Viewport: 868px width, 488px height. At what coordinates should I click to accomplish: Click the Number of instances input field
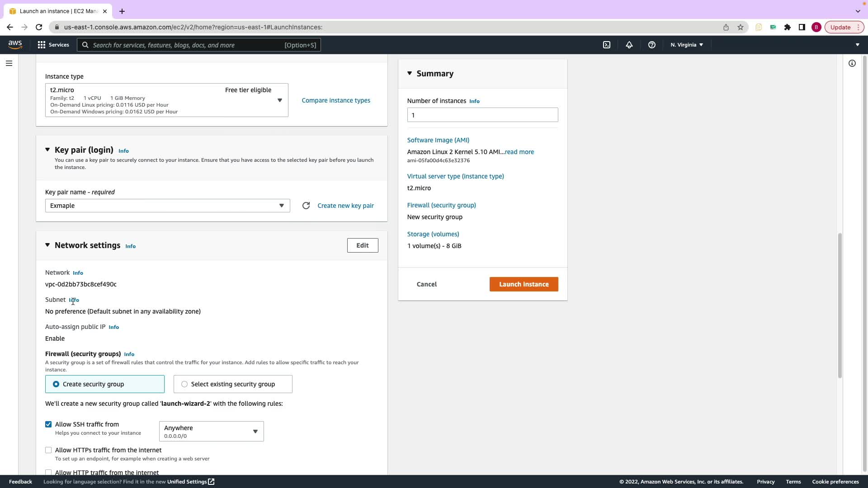(482, 115)
